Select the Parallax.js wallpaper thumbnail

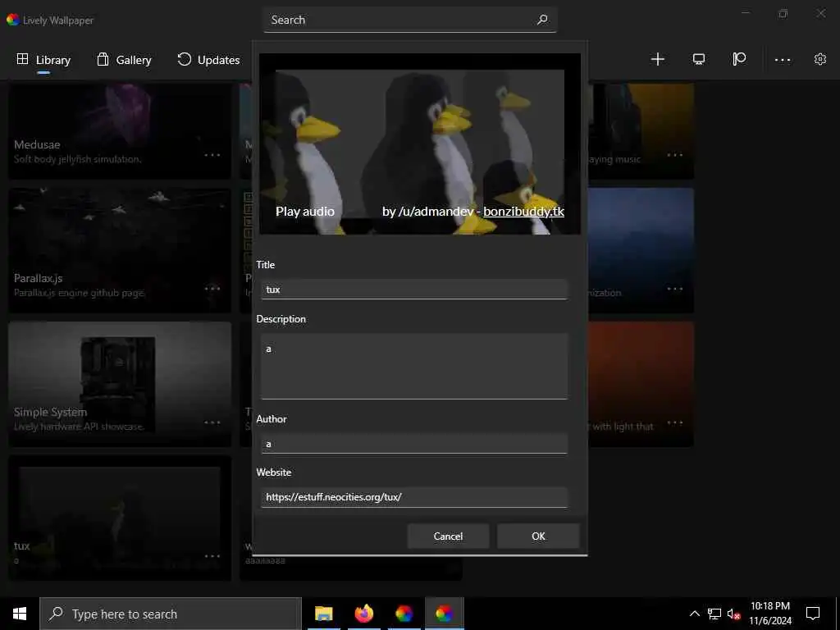pyautogui.click(x=120, y=250)
